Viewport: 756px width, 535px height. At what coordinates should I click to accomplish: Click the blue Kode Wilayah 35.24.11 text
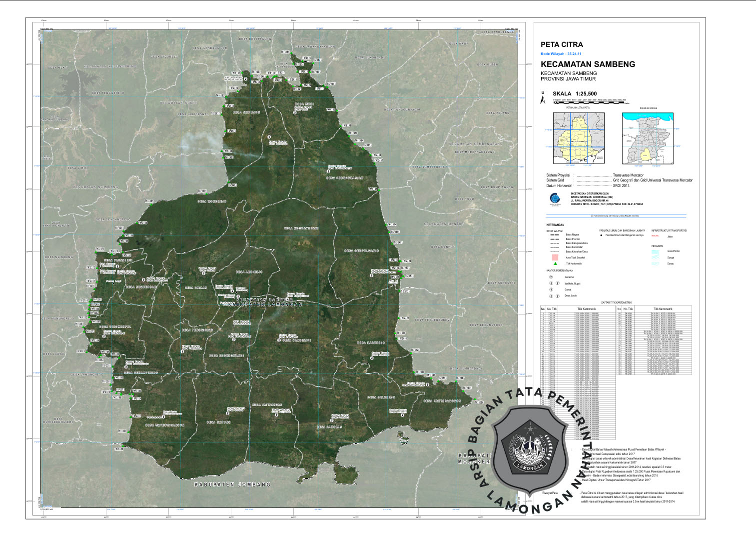click(x=561, y=53)
